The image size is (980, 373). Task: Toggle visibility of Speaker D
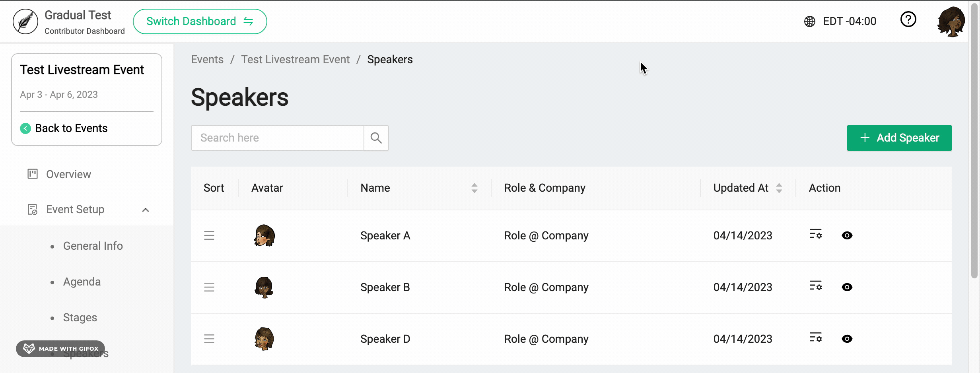(847, 339)
